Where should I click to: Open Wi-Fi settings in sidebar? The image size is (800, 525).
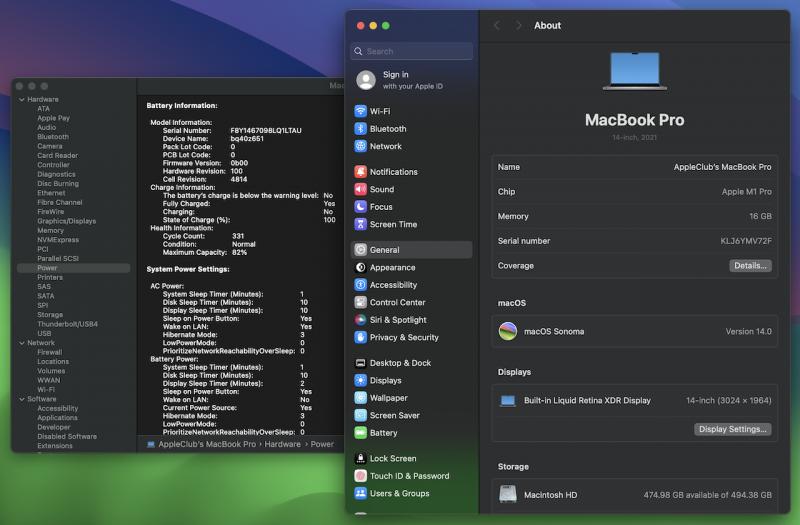[380, 112]
